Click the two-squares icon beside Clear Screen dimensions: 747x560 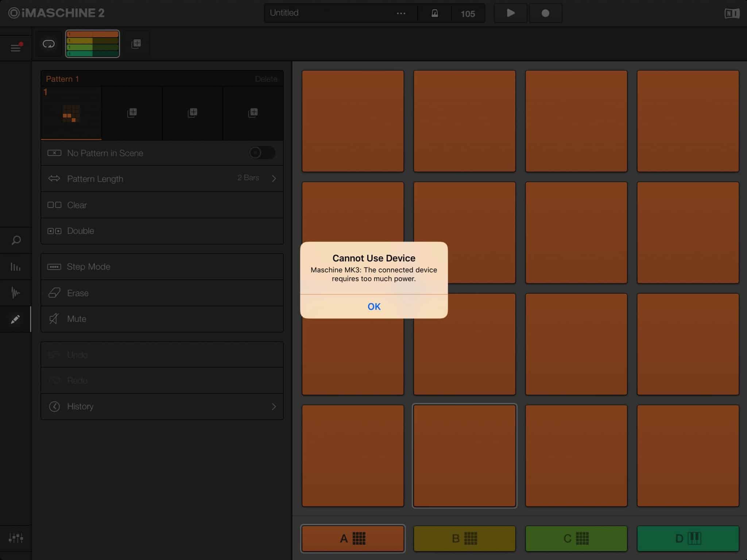[x=54, y=205]
